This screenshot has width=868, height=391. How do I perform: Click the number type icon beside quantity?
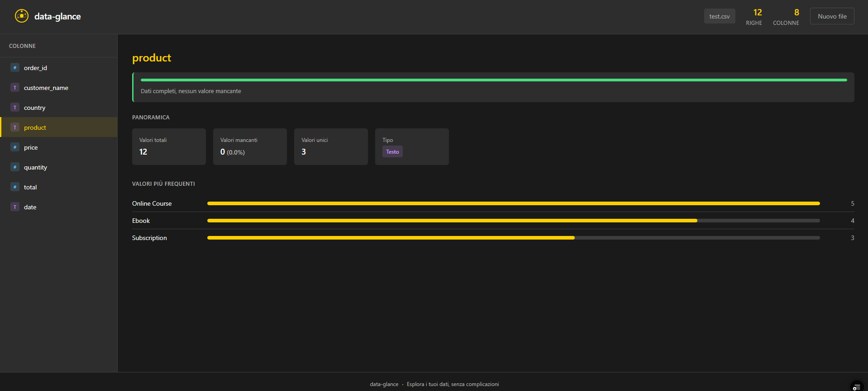point(15,167)
